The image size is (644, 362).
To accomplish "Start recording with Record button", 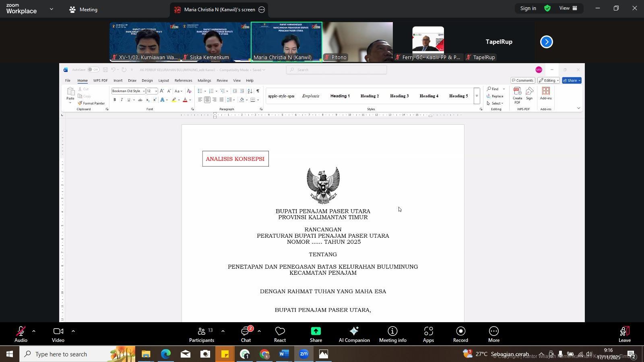I will coord(460,334).
